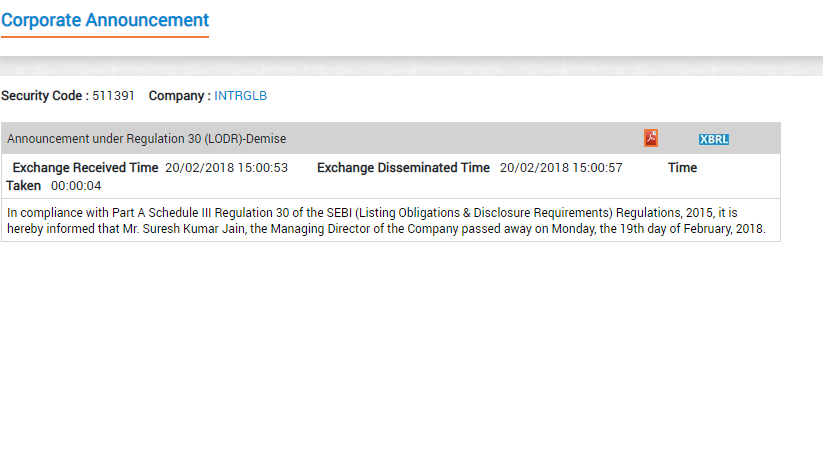Click the Corporate Announcement heading

click(x=105, y=20)
